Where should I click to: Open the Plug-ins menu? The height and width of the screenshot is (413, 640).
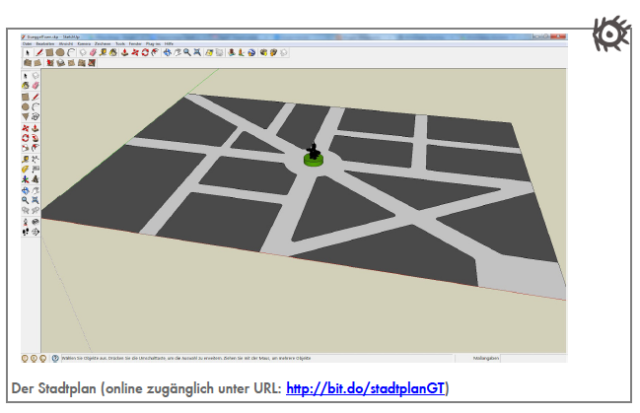tap(153, 44)
